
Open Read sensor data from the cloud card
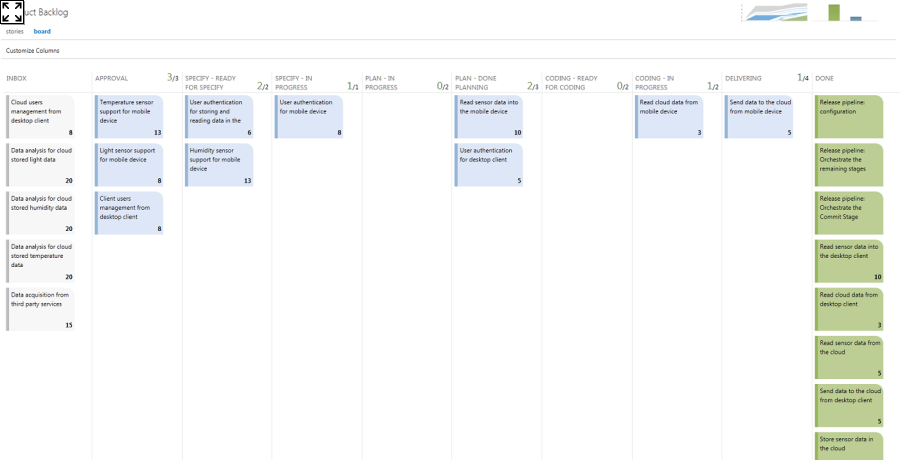pos(849,357)
